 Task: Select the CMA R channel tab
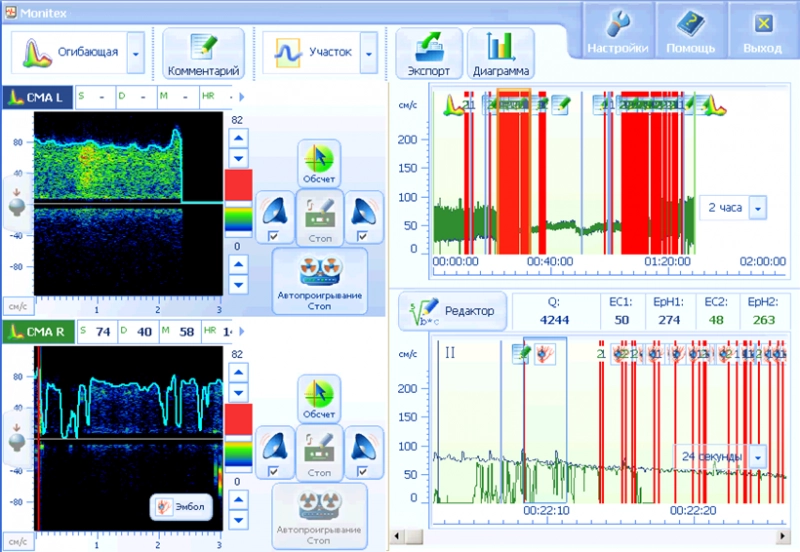[38, 333]
